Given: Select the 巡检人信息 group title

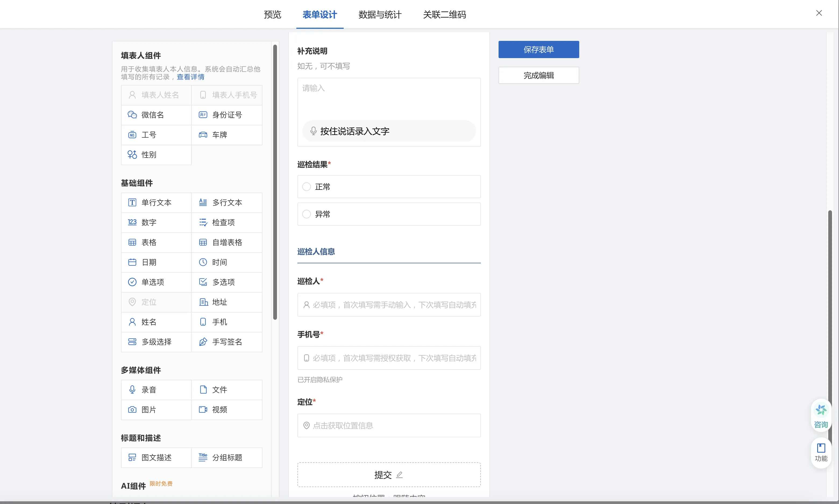Looking at the screenshot, I should click(x=316, y=252).
